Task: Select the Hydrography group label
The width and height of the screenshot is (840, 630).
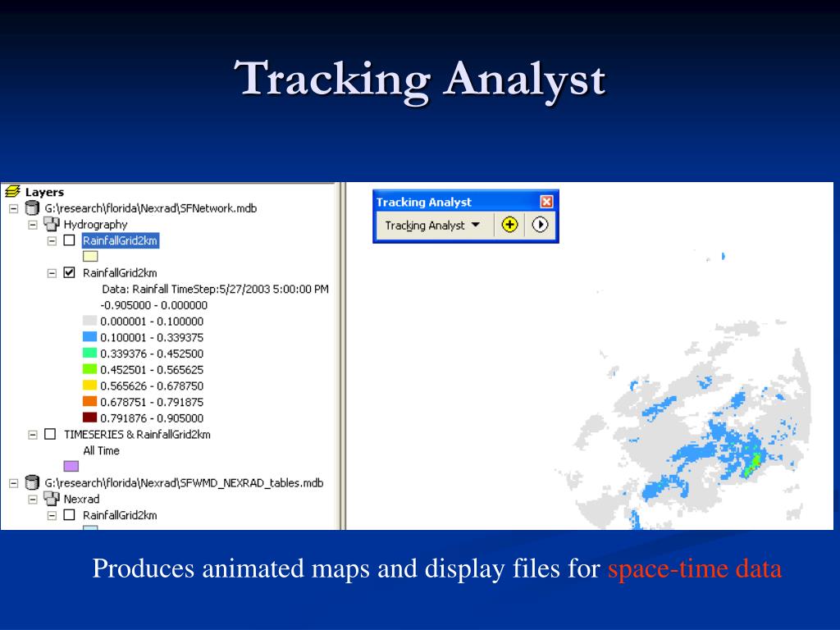Action: coord(95,225)
